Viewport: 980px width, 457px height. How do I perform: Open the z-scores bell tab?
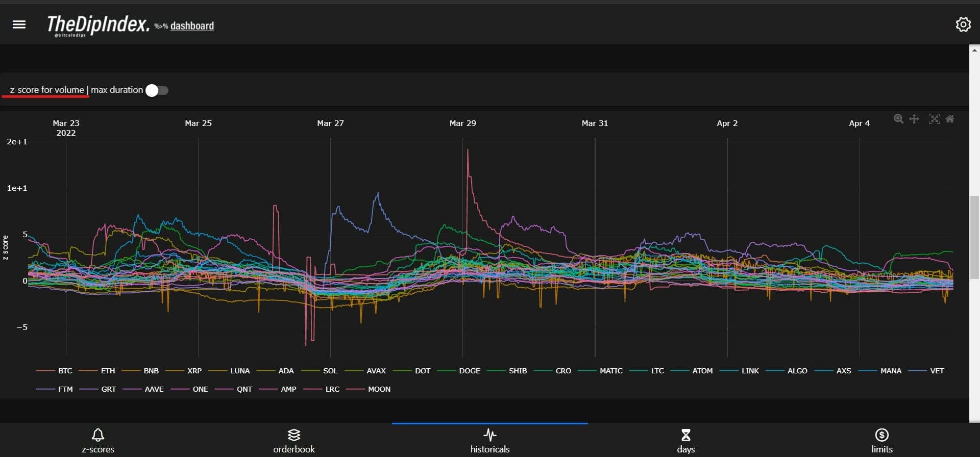[x=98, y=440]
